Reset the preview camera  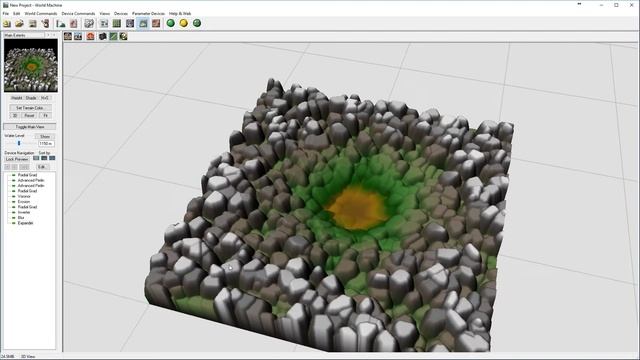tap(29, 116)
